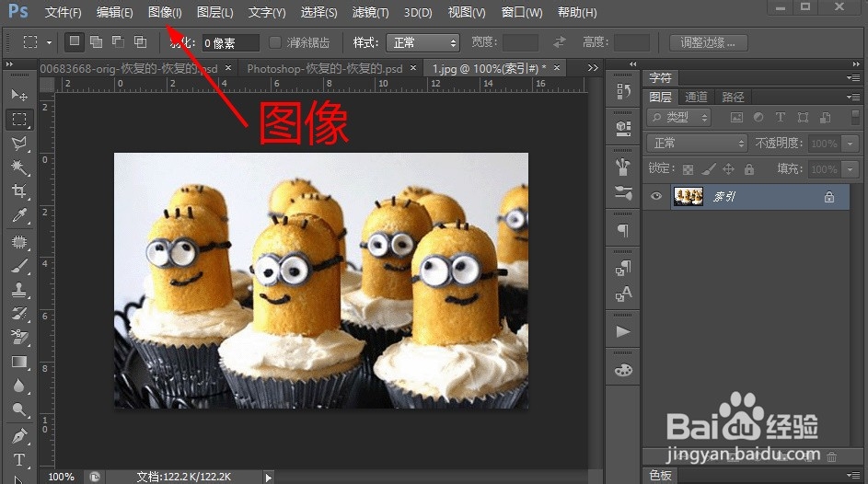Select the Eyedropper tool
This screenshot has height=484, width=868.
(19, 215)
